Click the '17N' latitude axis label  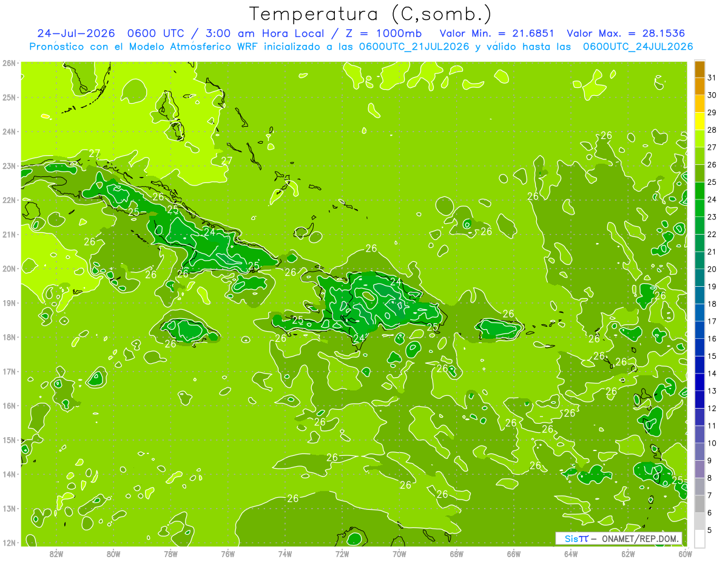coord(8,371)
